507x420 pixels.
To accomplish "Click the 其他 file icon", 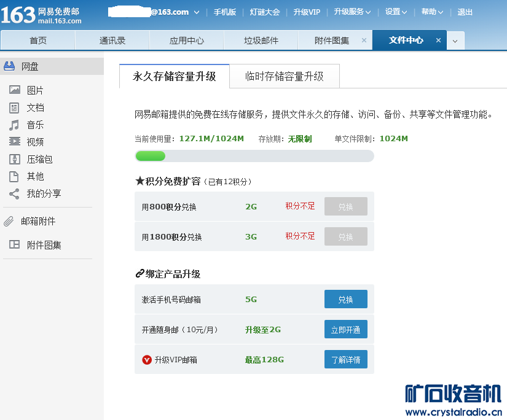I will 14,176.
